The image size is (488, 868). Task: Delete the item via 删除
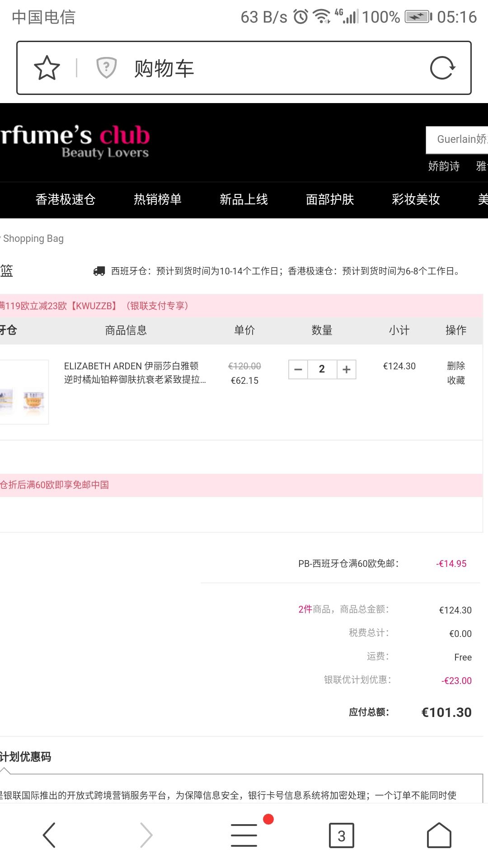click(x=456, y=366)
